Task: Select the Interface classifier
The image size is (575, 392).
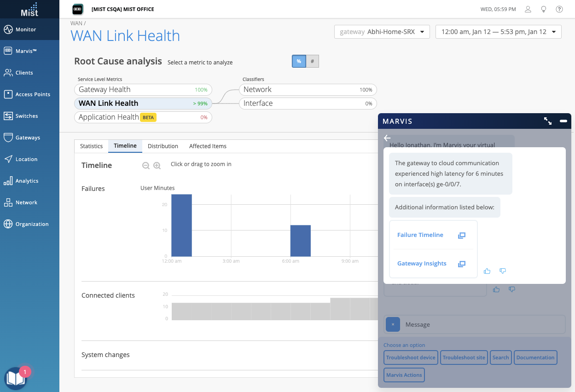Action: [x=308, y=104]
